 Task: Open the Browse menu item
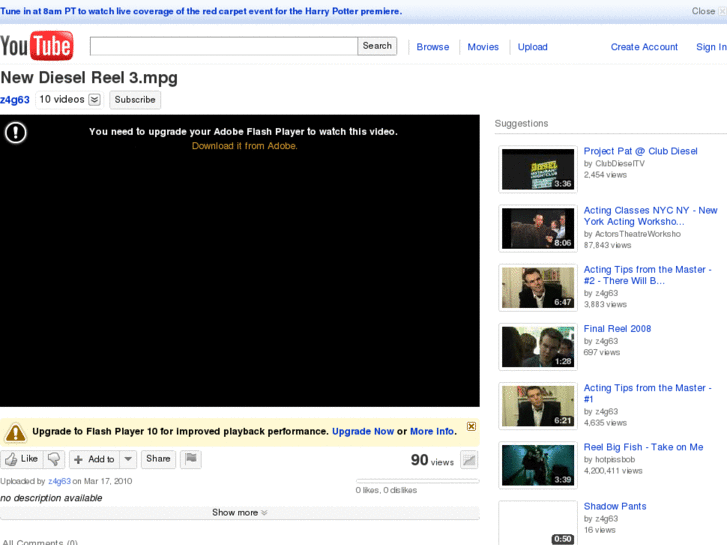click(433, 47)
